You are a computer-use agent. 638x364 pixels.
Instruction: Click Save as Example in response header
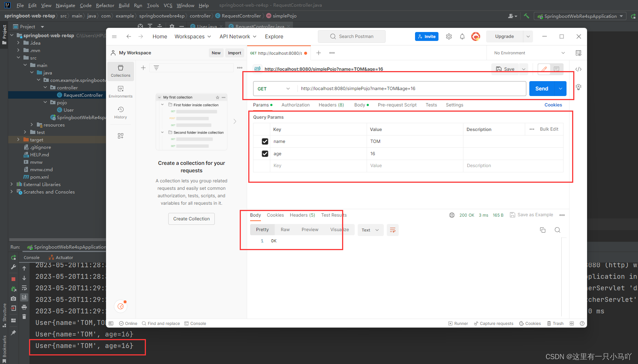click(532, 215)
